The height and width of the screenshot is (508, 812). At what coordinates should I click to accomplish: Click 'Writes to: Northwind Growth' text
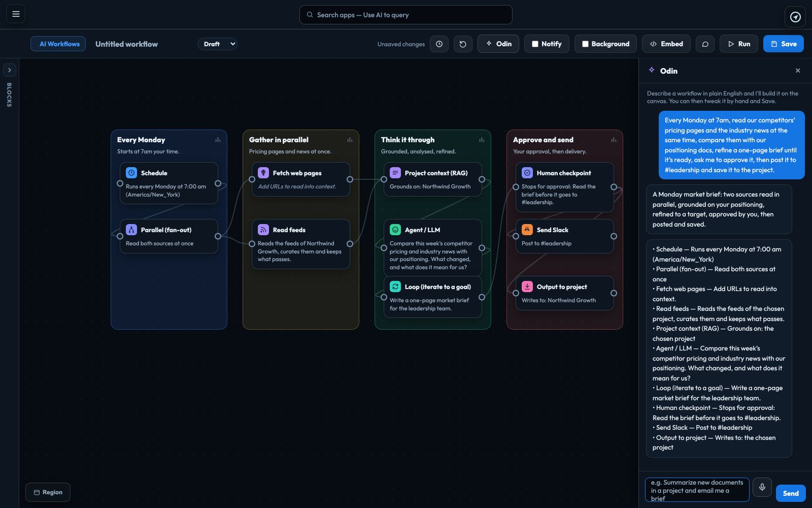point(559,300)
